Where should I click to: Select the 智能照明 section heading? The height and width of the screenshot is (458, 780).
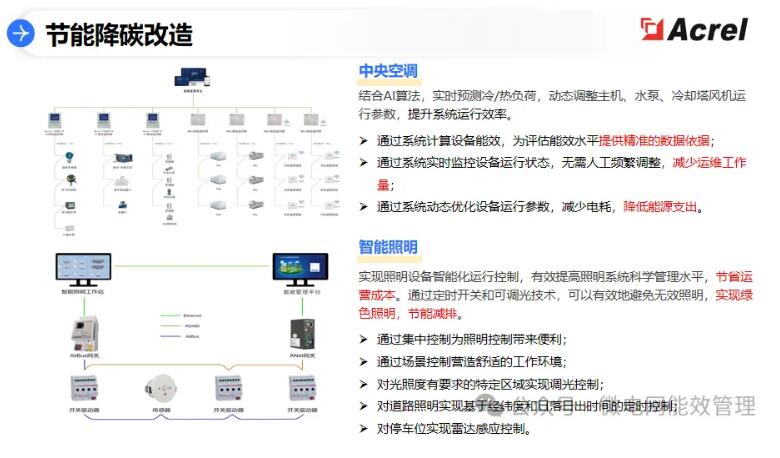(388, 247)
